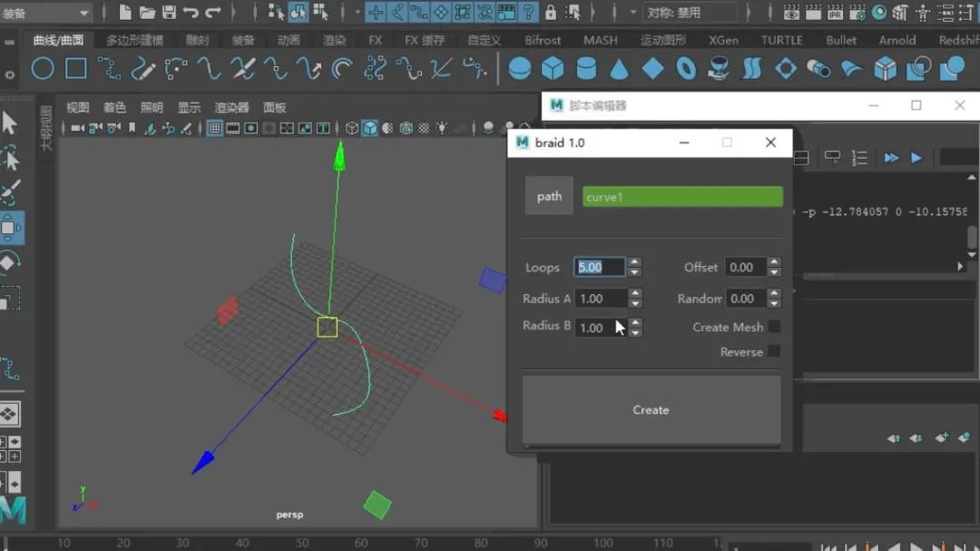980x551 pixels.
Task: Create a NURBS torus from shelf
Action: [x=686, y=69]
